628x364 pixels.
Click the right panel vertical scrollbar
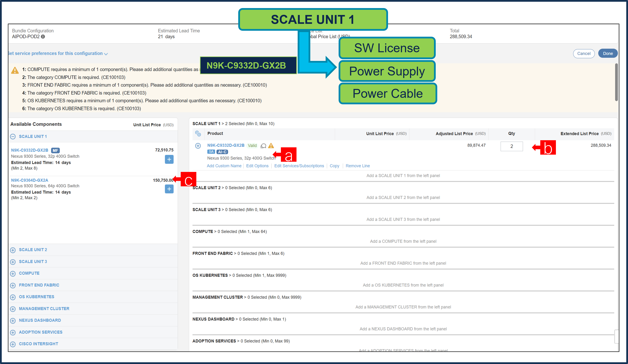pos(616,82)
